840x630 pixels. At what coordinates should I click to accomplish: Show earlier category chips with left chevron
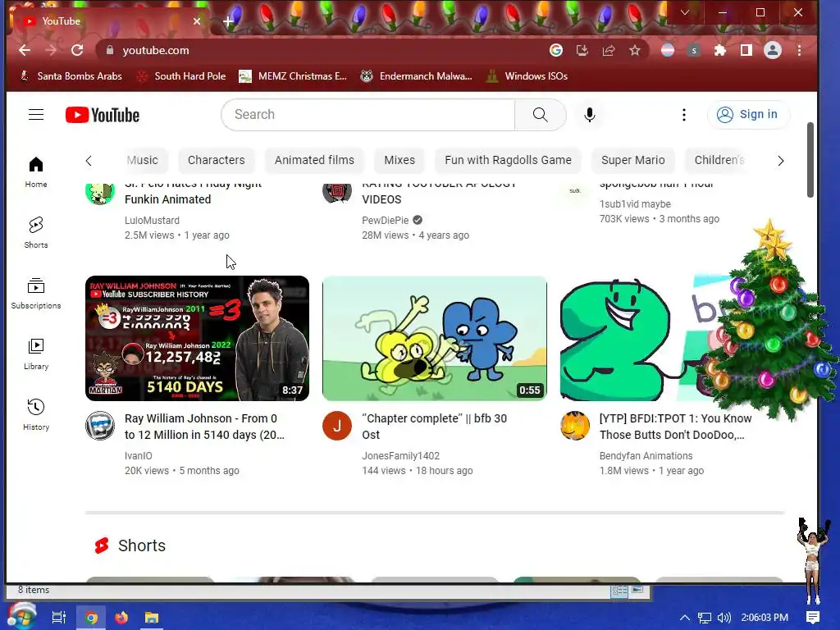[x=89, y=161]
